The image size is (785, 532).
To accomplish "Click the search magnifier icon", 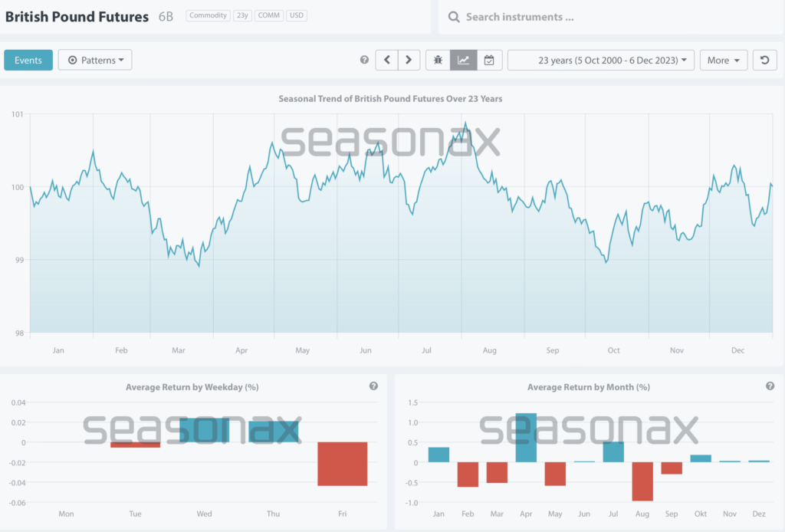I will [x=454, y=17].
